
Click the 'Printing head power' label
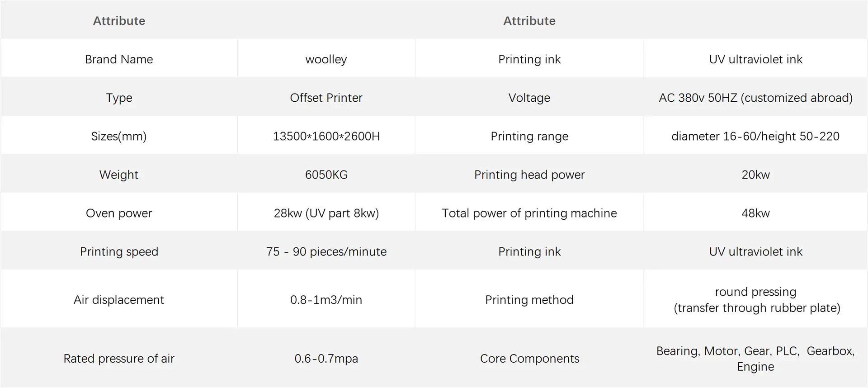coord(529,175)
